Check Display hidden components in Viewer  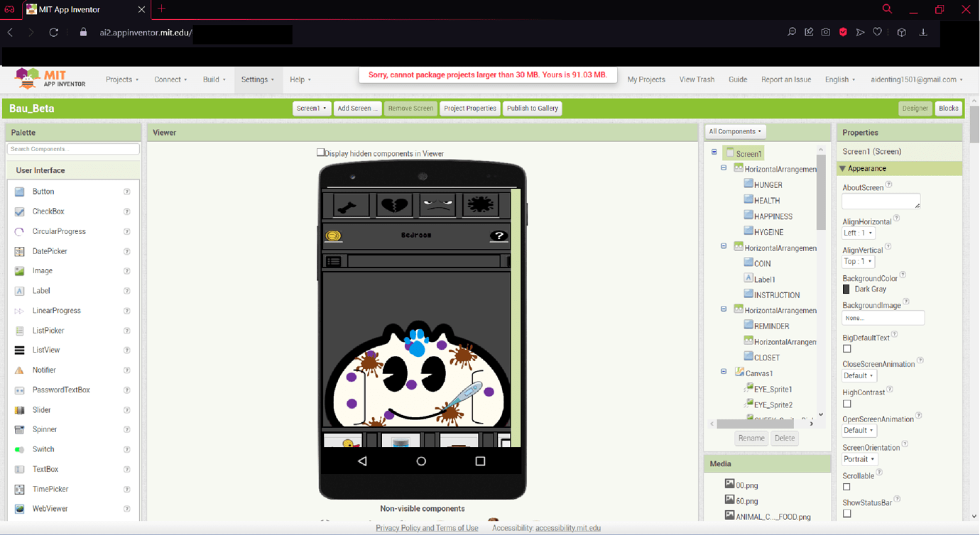[320, 153]
